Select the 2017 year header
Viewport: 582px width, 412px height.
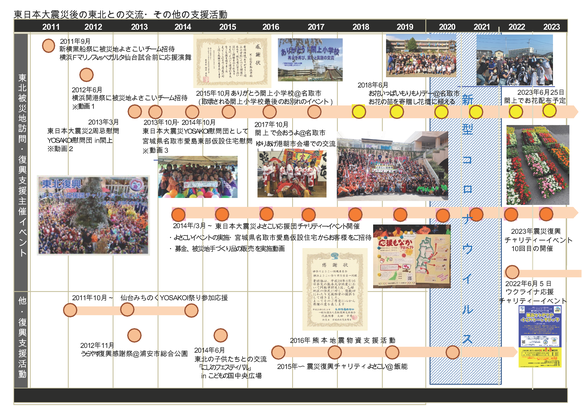(316, 27)
